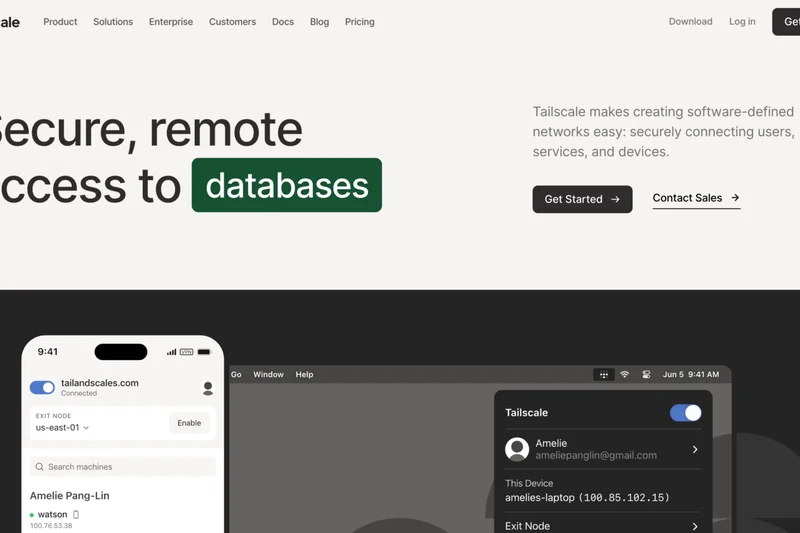This screenshot has height=533, width=800.
Task: Click the green databases highlight badge
Action: coord(287,185)
